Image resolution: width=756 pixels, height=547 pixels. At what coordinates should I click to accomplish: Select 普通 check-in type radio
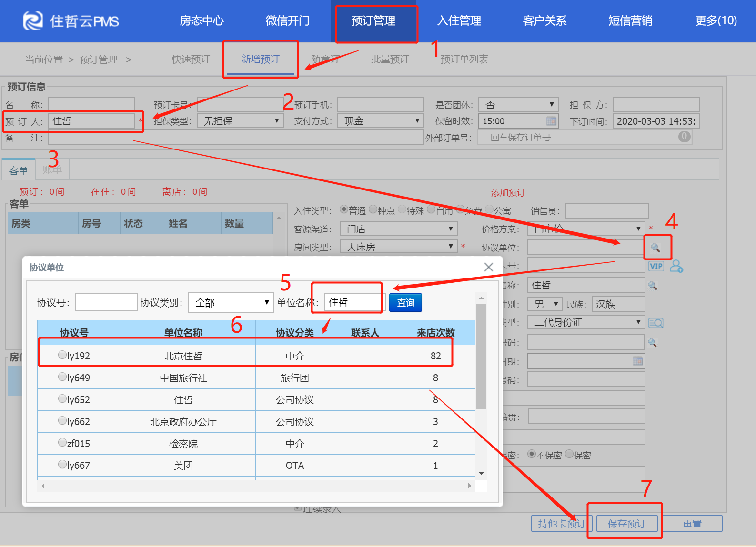[343, 209]
